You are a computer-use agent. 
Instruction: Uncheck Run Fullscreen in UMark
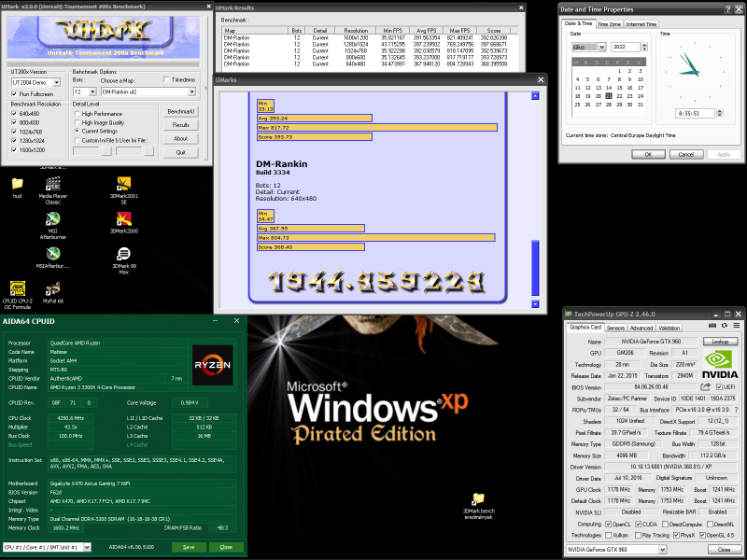(x=14, y=94)
